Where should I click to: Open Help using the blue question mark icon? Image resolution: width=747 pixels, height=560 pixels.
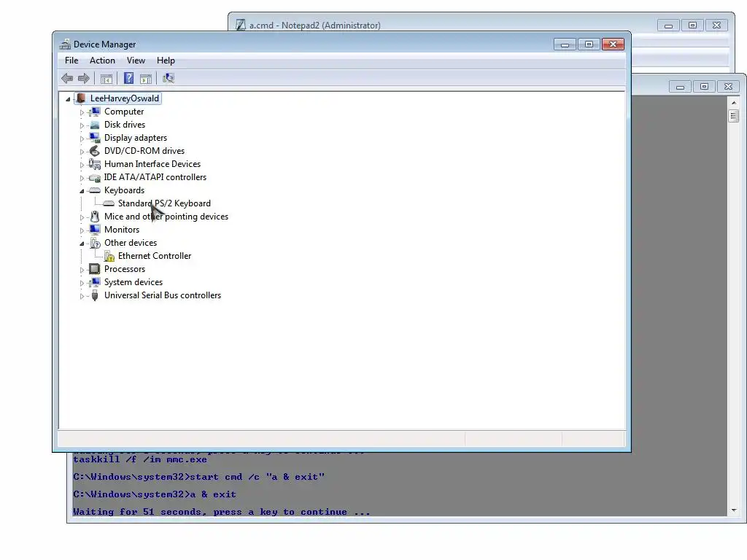[x=128, y=78]
